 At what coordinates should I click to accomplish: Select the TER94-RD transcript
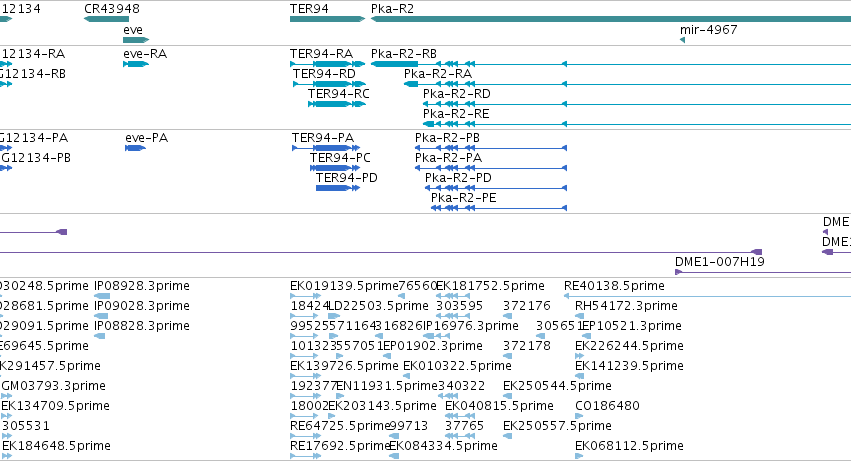click(329, 84)
